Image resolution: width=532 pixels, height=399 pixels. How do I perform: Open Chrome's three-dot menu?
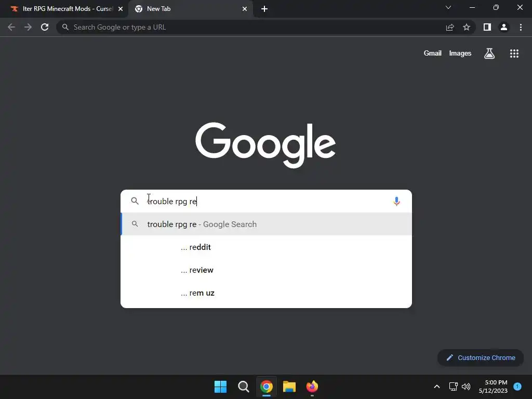[521, 27]
